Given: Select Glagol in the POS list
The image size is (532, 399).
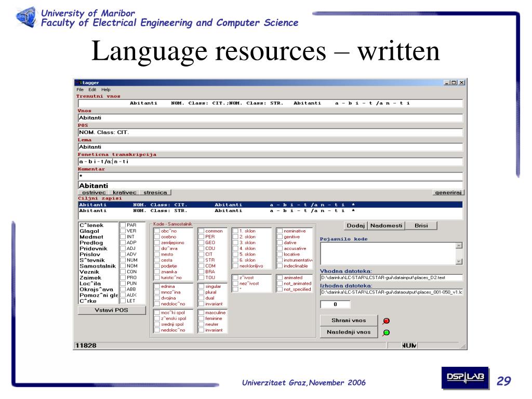Looking at the screenshot, I should click(x=89, y=231).
